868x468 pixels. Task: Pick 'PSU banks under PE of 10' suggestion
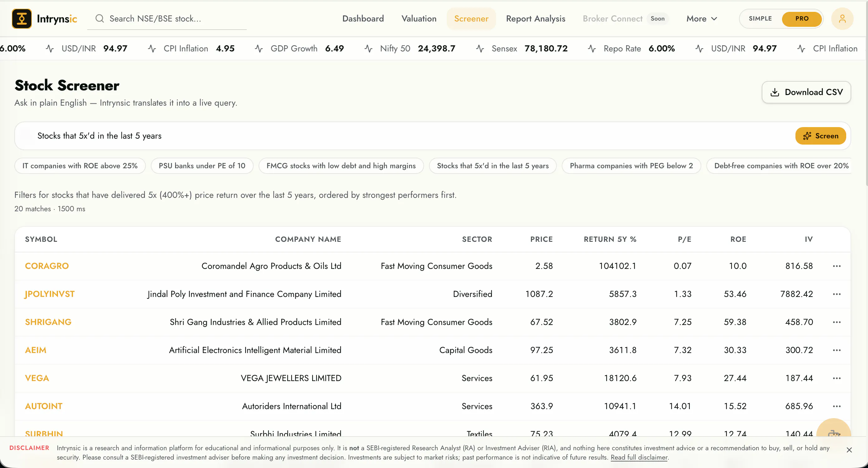[202, 166]
